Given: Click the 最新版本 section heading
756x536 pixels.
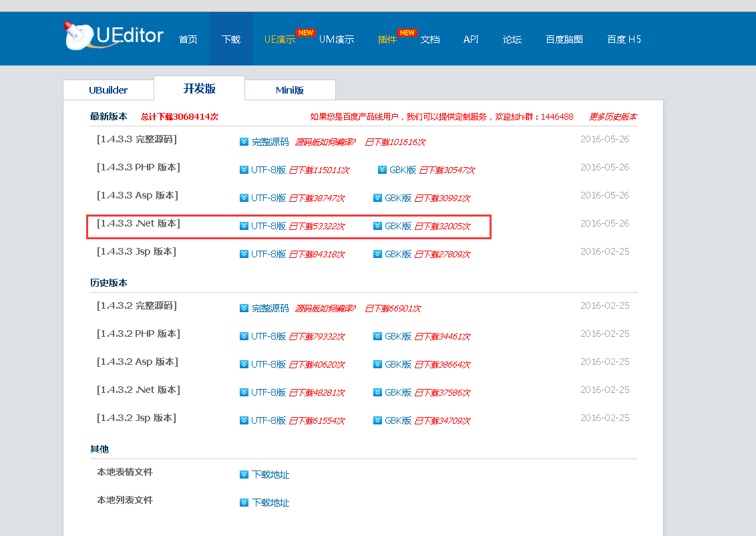Looking at the screenshot, I should [108, 117].
